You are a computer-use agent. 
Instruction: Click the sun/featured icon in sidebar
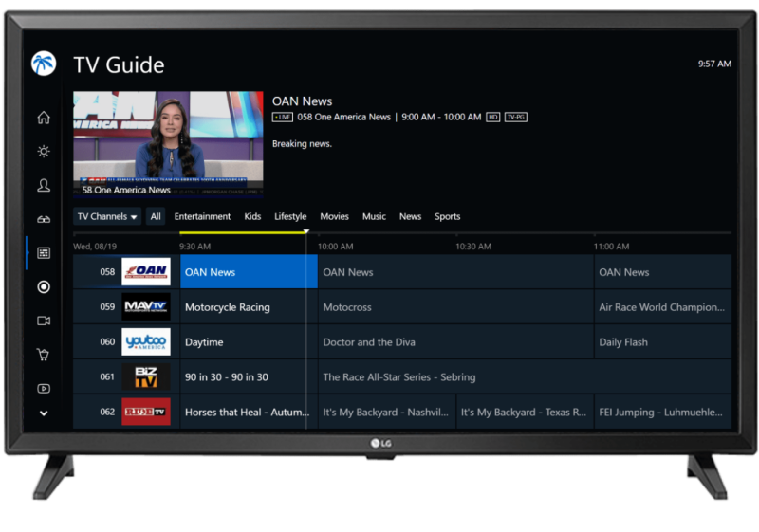[x=44, y=152]
